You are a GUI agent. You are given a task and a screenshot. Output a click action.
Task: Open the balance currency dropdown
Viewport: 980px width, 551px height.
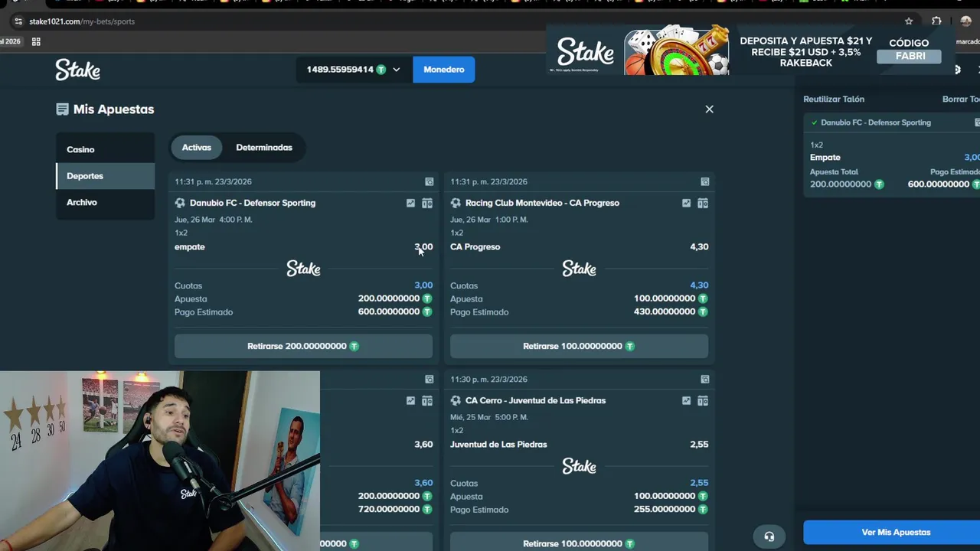[x=396, y=70]
